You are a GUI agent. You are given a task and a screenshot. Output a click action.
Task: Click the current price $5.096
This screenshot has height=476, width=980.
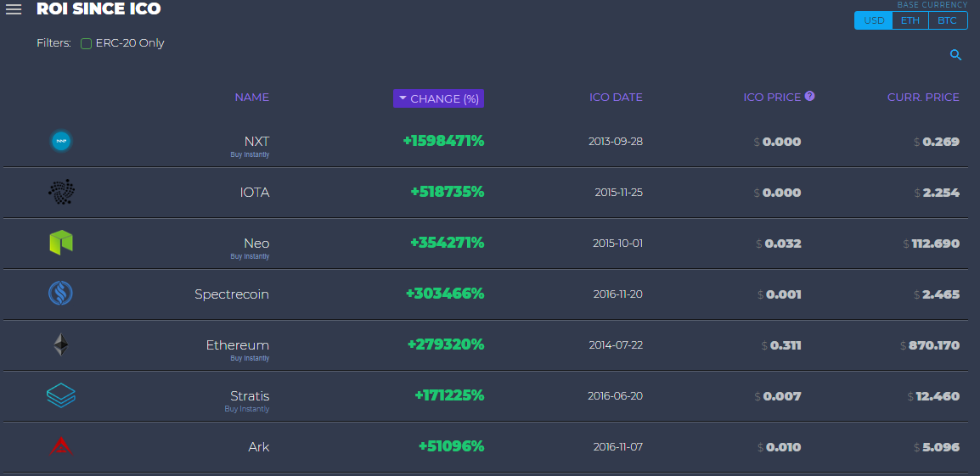coord(936,448)
